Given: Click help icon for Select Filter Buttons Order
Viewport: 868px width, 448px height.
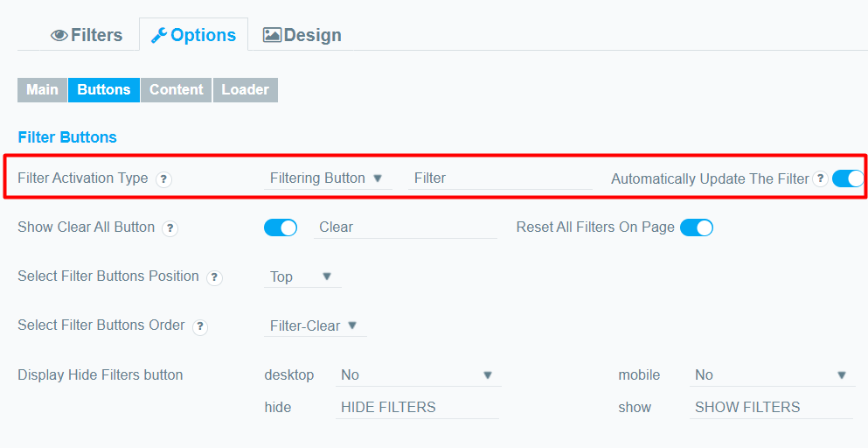Looking at the screenshot, I should pyautogui.click(x=200, y=327).
